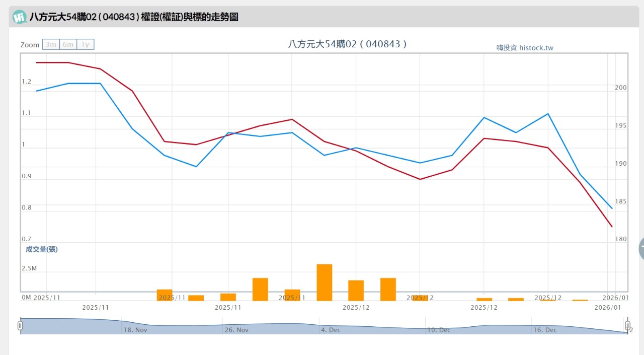Click the tallest orange volume bar
Viewport: 644px width, 355px height.
pyautogui.click(x=325, y=282)
